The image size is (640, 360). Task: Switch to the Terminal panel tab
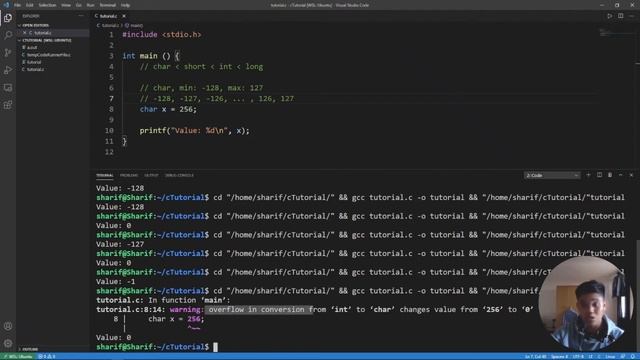coord(105,176)
